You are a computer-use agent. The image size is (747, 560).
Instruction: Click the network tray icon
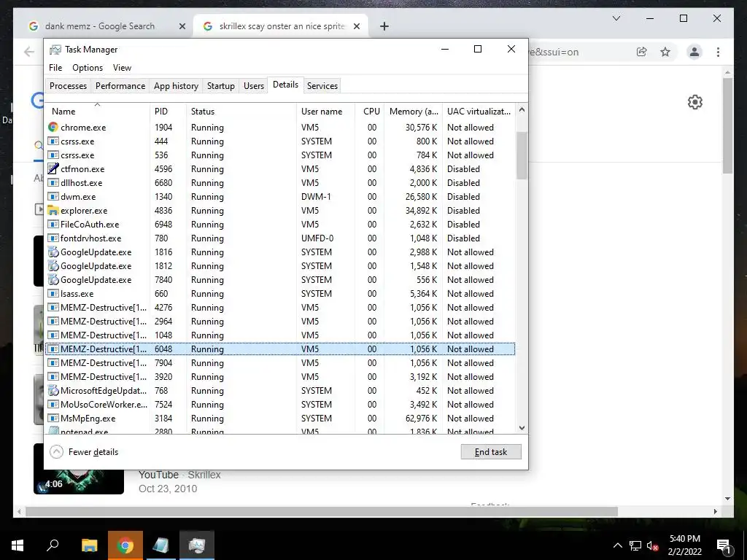[x=635, y=545]
